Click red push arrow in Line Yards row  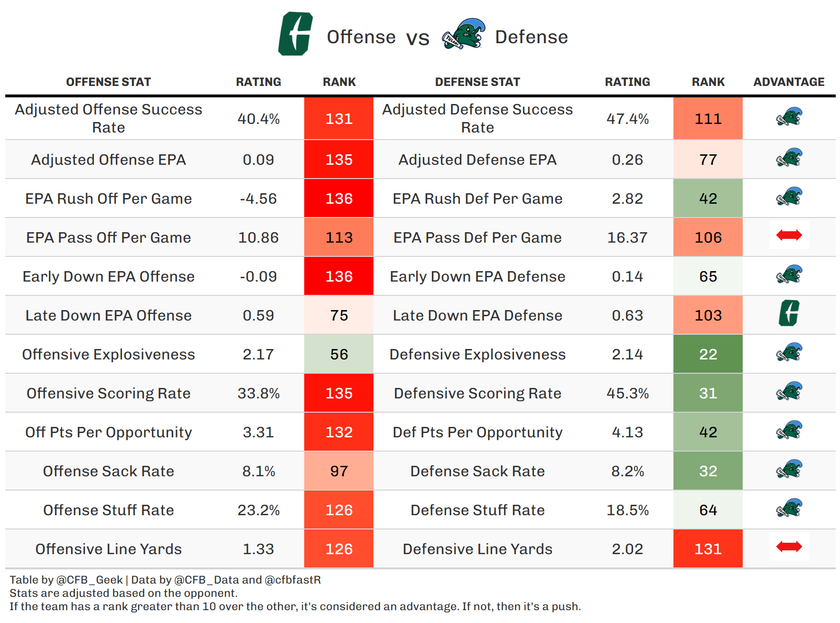[789, 547]
